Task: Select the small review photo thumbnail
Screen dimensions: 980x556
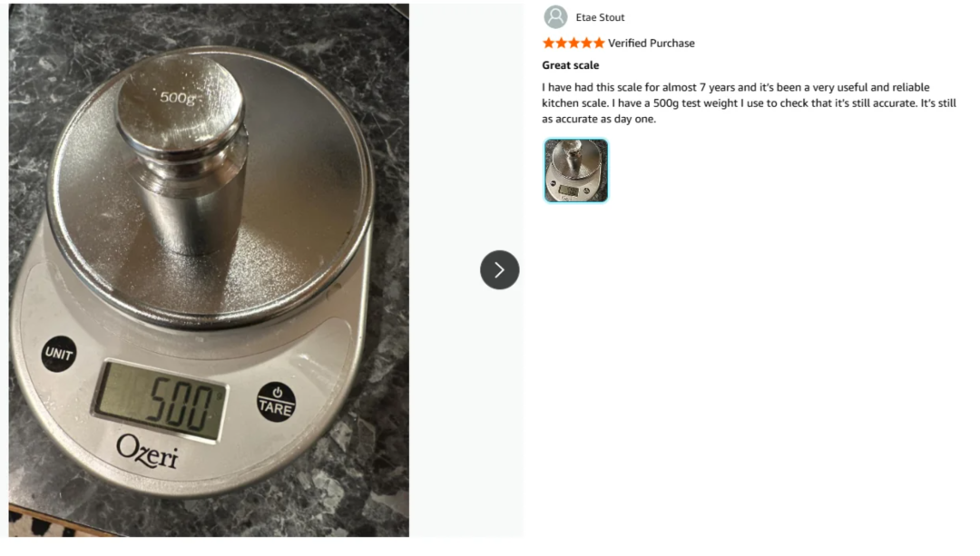Action: click(x=576, y=171)
